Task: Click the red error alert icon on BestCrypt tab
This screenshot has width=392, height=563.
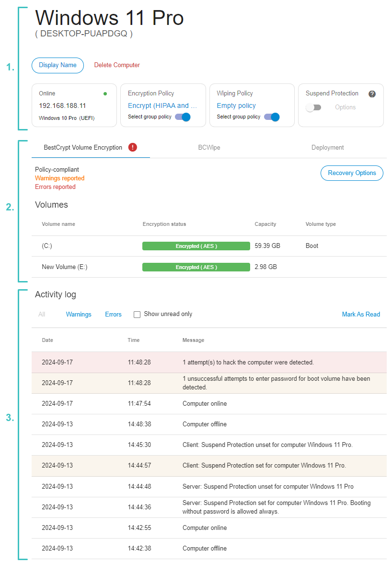Action: [x=133, y=147]
